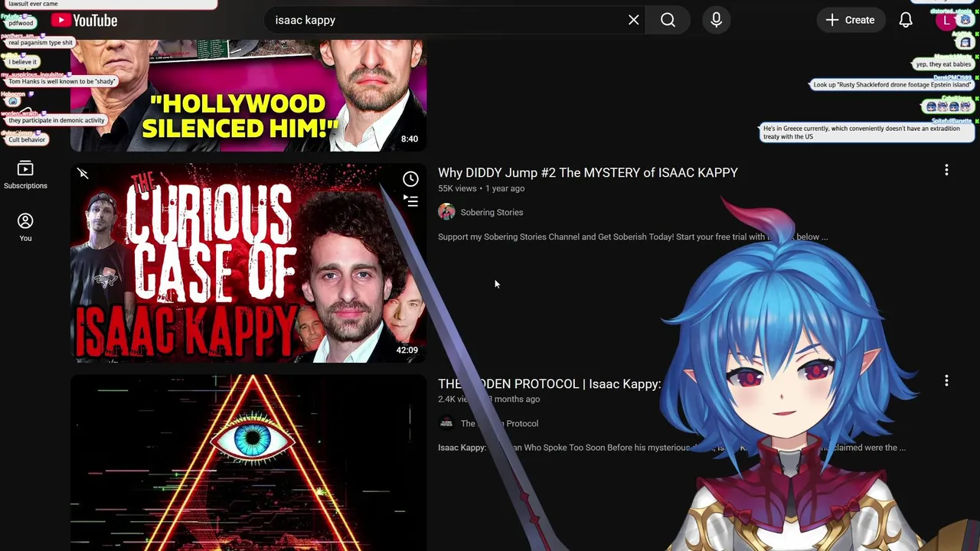980x551 pixels.
Task: Open the YouTube home logo
Action: pos(84,21)
